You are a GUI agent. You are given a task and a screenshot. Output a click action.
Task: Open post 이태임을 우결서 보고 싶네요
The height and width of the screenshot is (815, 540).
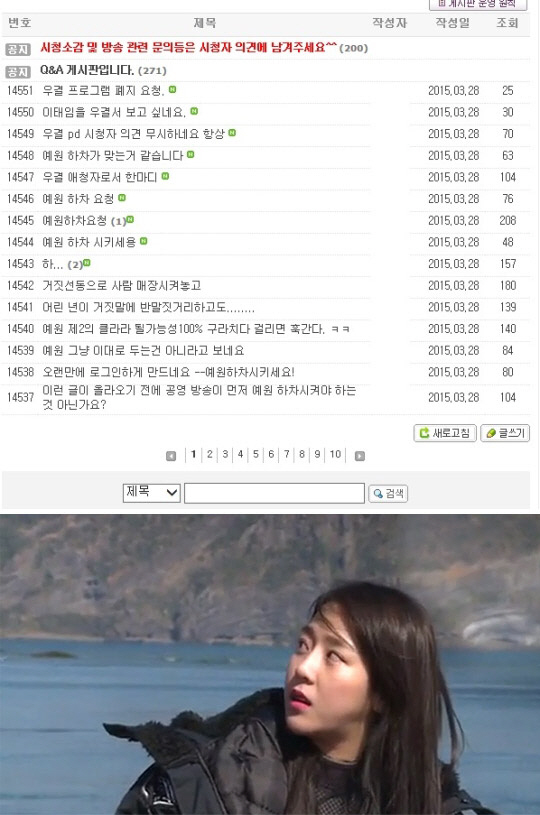pos(114,112)
